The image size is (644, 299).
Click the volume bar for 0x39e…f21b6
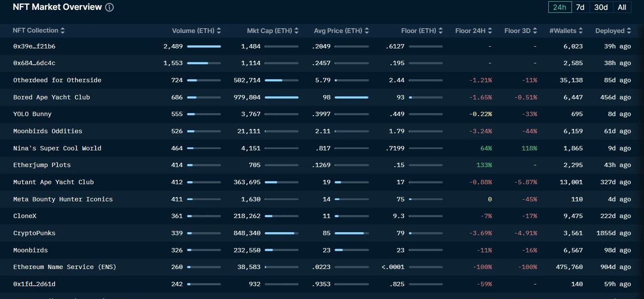click(x=204, y=46)
